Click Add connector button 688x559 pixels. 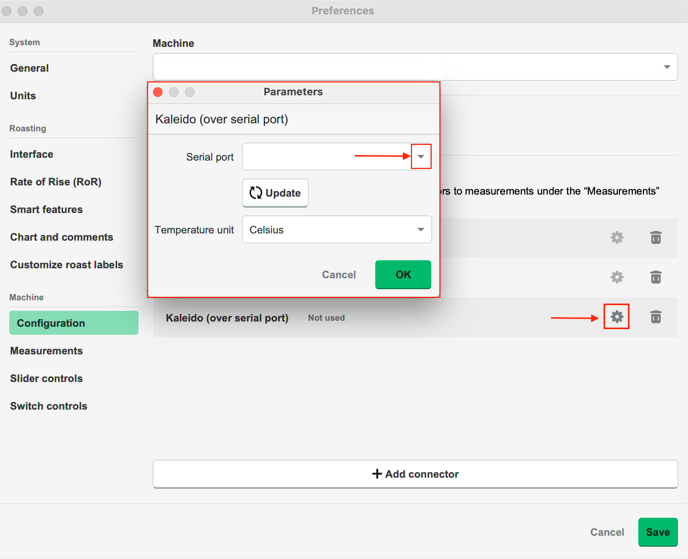[415, 474]
